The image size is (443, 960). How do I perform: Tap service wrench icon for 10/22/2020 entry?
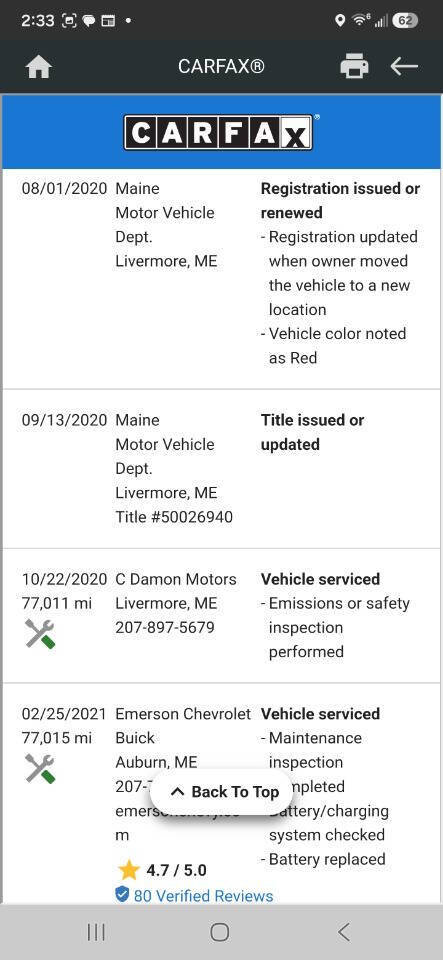(40, 634)
